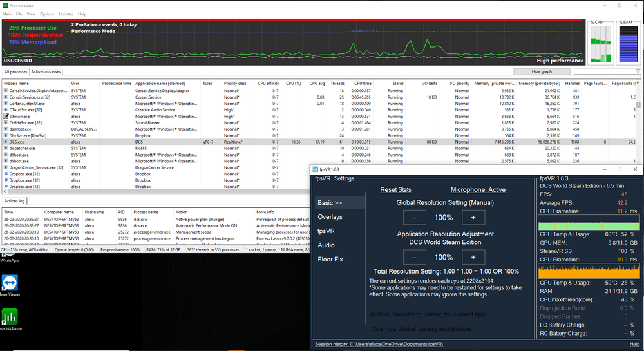Click the first Dropbox.exe process icon
644x351 pixels.
tap(6, 174)
